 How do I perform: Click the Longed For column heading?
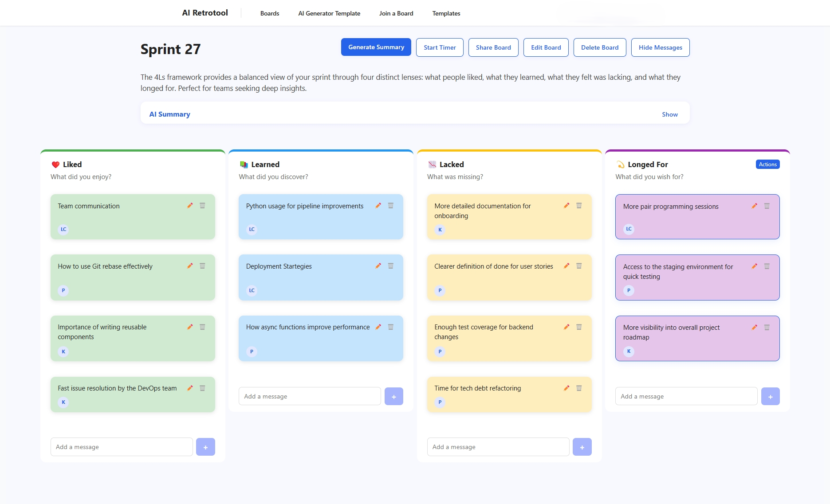coord(648,164)
